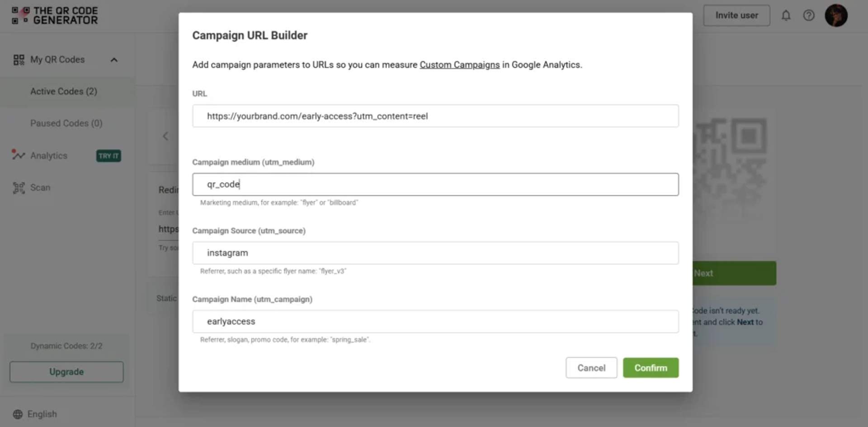Open Active Codes (2)

[64, 91]
